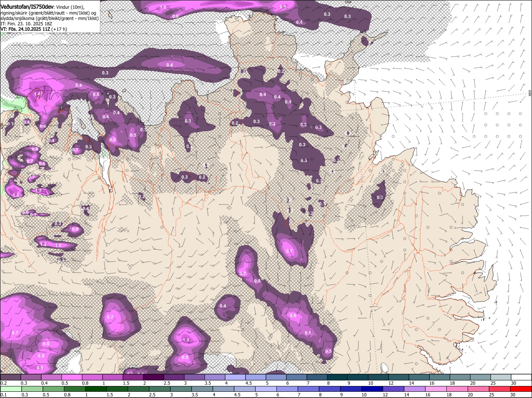Choose the 6–7 swatch in the upper legend row
The width and height of the screenshot is (532, 398).
[297, 377]
